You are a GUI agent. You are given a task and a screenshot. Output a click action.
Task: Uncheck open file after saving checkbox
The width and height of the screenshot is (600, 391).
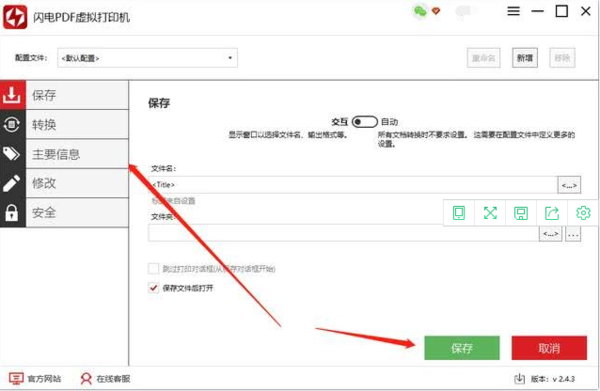pyautogui.click(x=153, y=288)
